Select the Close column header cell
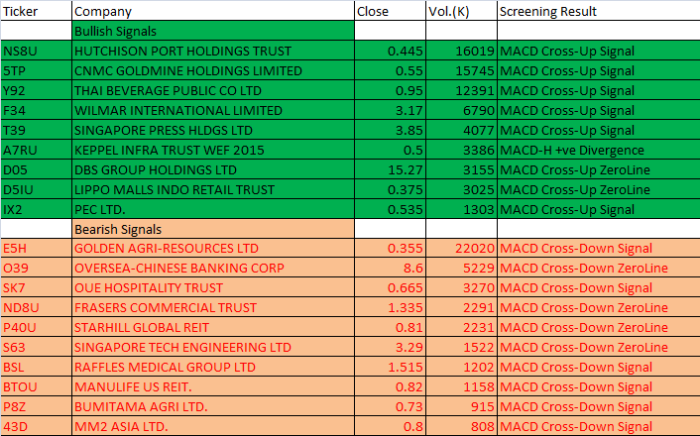This screenshot has height=436, width=700. 390,11
